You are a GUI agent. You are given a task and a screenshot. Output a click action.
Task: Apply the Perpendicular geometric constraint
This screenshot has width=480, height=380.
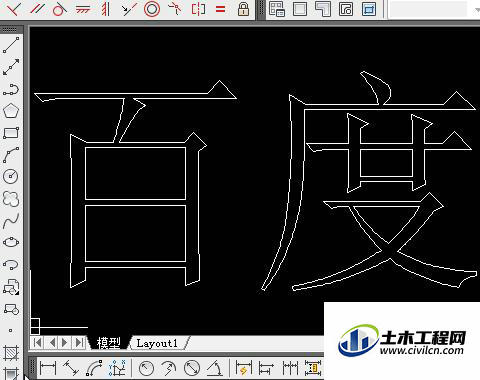pos(13,9)
